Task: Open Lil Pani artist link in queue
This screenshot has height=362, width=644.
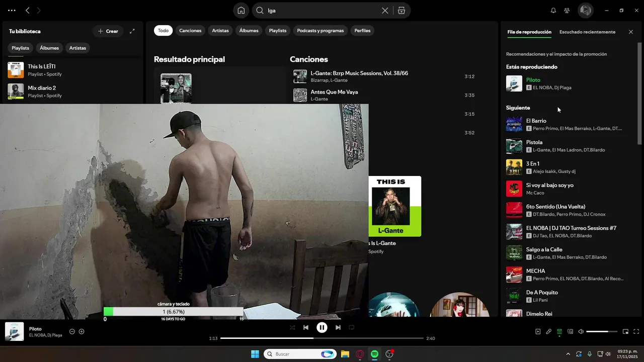Action: 541,300
